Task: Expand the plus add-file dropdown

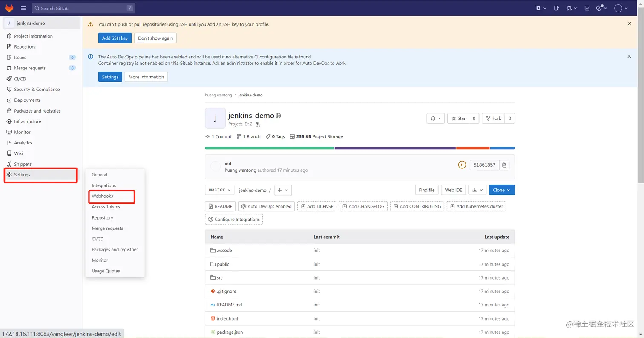Action: click(x=283, y=190)
